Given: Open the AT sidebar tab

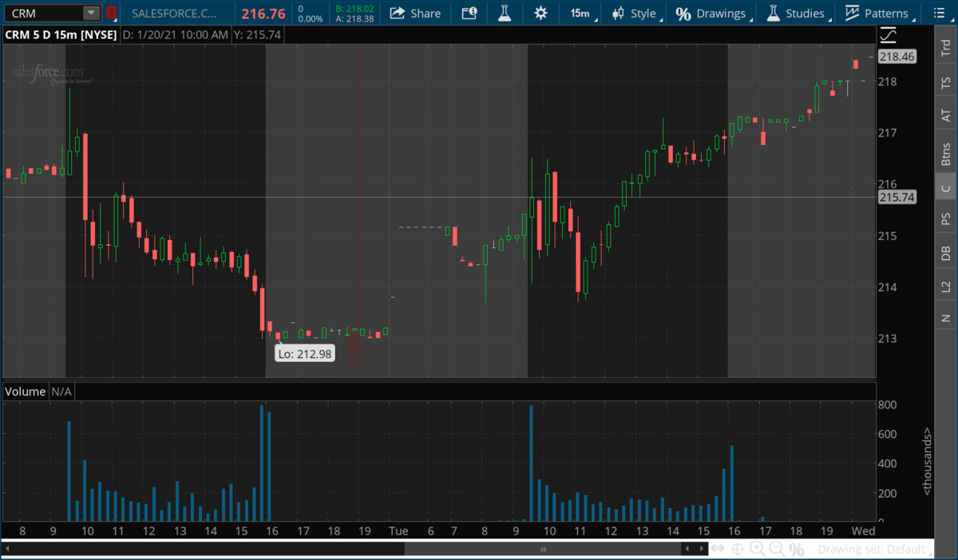Looking at the screenshot, I should tap(946, 116).
